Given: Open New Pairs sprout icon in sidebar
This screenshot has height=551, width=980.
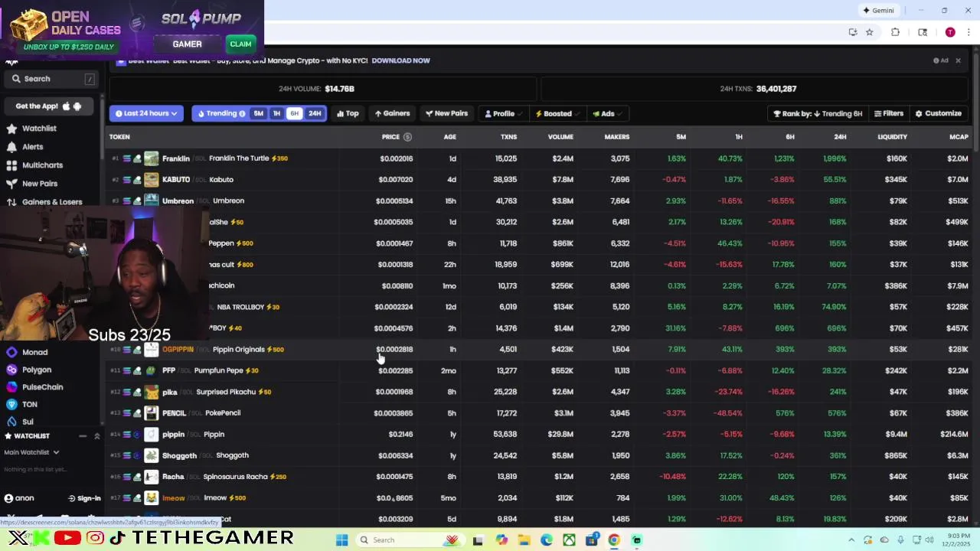Looking at the screenshot, I should [x=11, y=184].
